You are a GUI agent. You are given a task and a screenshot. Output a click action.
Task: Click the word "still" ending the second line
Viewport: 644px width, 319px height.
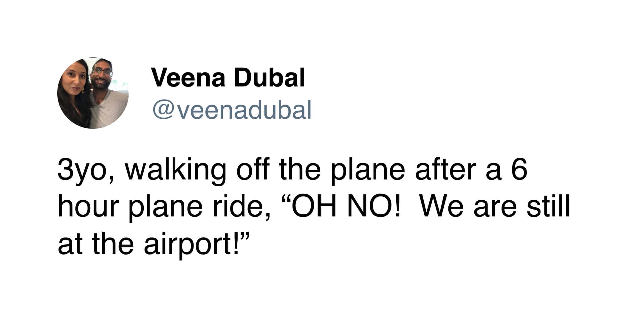click(x=548, y=207)
